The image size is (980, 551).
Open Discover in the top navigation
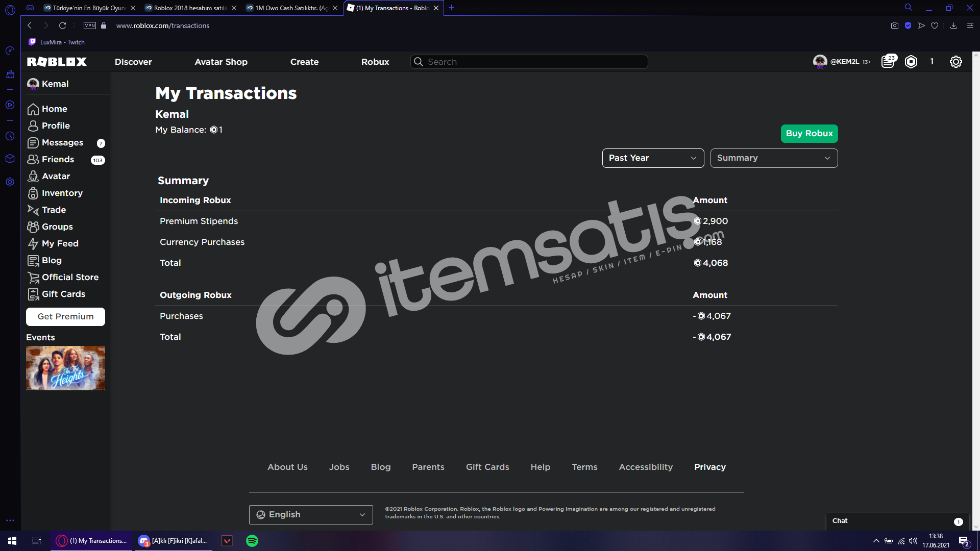tap(133, 62)
